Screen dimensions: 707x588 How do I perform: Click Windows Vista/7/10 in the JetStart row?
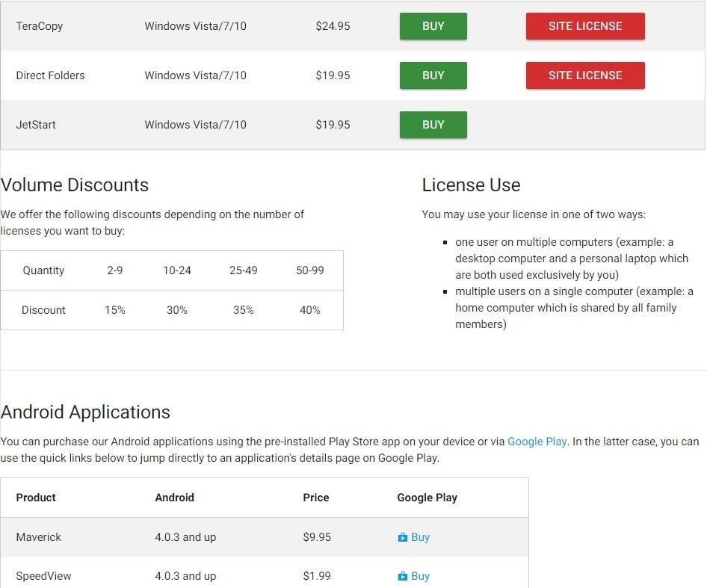click(195, 125)
